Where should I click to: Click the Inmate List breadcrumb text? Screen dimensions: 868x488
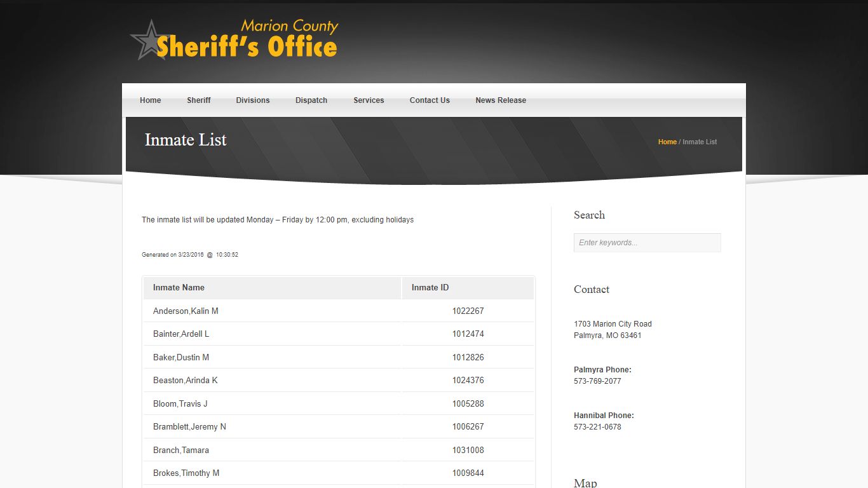point(700,142)
